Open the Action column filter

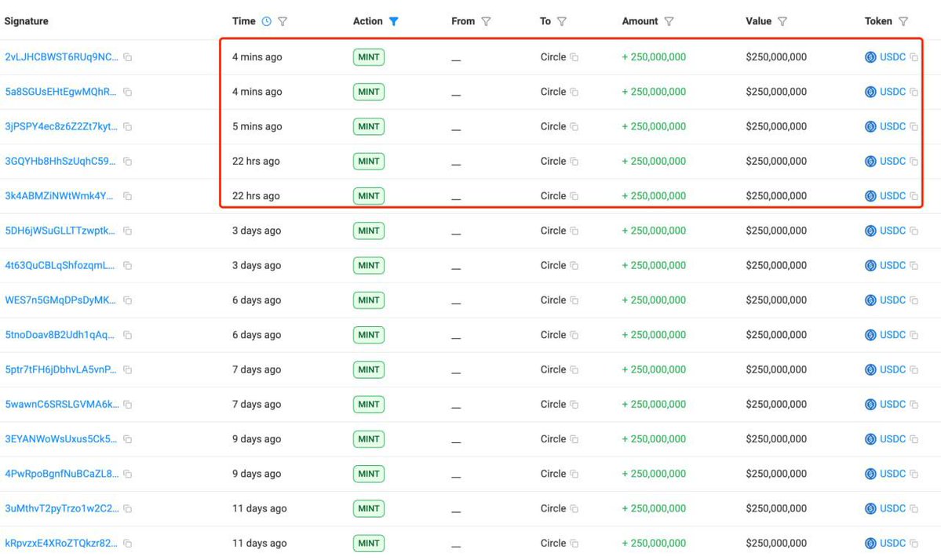[x=393, y=21]
